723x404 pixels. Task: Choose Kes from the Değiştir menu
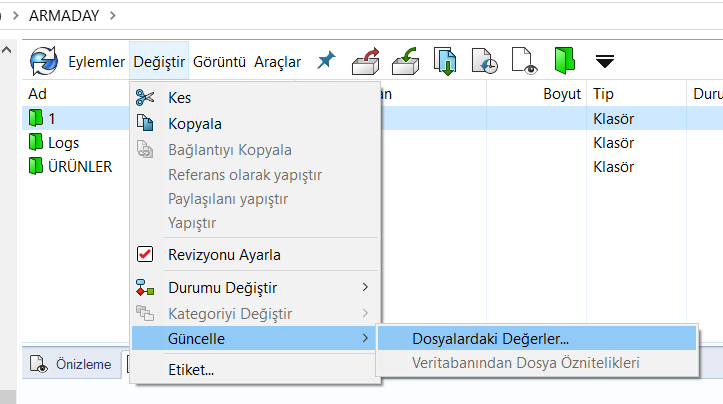[180, 98]
